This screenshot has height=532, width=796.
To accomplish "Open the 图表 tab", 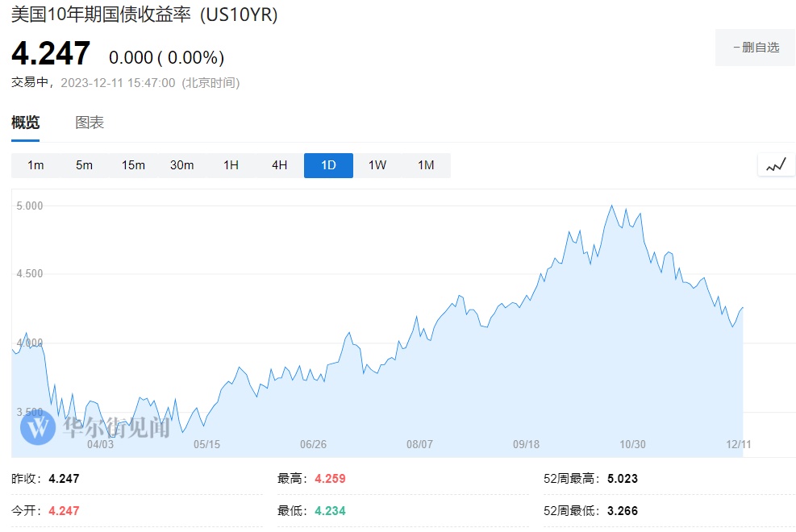I will coord(90,123).
